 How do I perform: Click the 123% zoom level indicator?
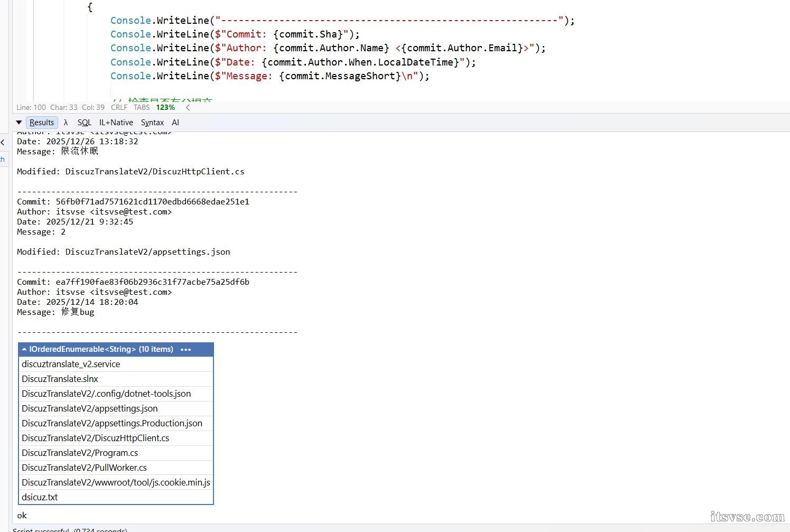point(165,107)
